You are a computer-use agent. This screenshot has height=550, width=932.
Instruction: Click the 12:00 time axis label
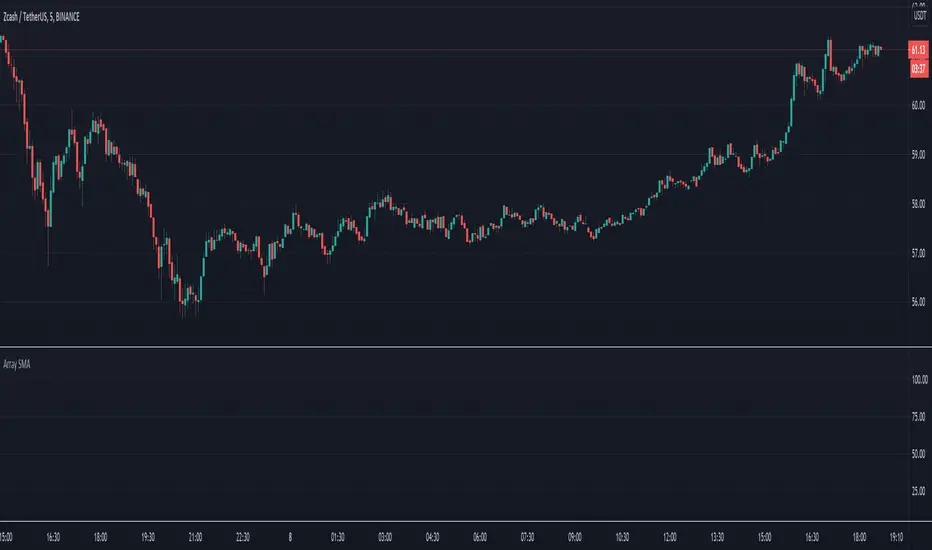[x=671, y=536]
